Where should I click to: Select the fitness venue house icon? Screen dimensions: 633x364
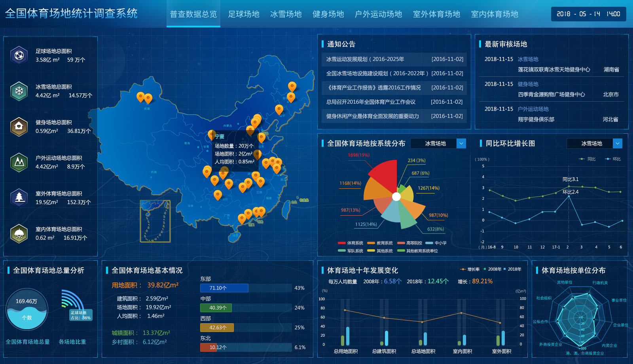pos(18,125)
